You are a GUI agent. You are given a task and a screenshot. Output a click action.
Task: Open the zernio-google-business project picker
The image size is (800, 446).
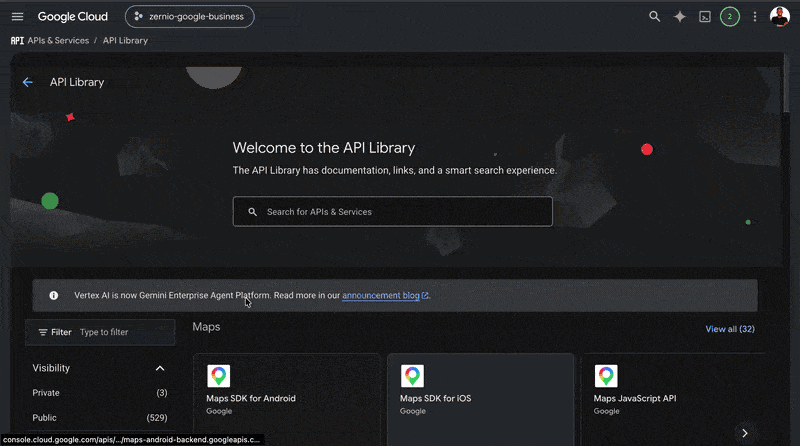point(190,17)
